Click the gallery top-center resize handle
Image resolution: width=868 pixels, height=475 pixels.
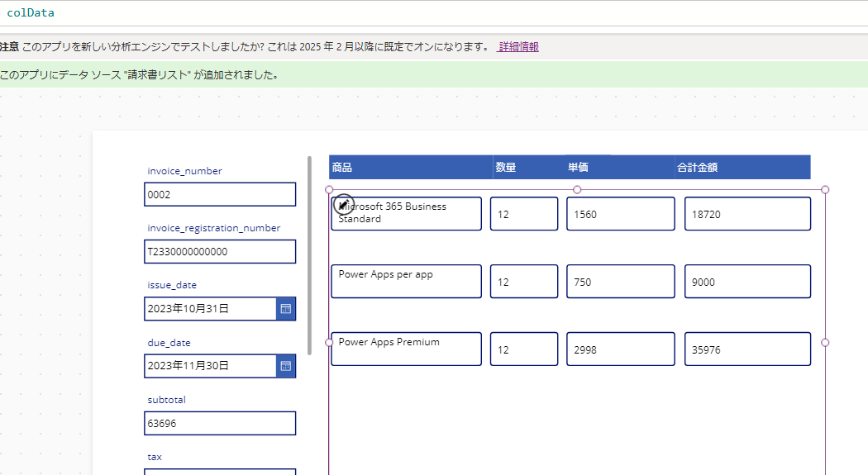coord(577,190)
